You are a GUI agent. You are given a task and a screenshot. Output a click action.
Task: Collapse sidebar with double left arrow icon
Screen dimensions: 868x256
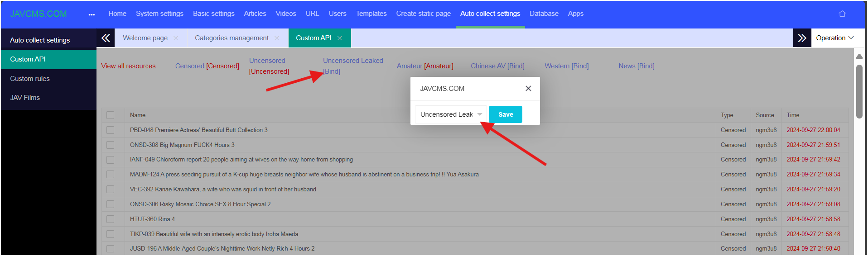[106, 38]
